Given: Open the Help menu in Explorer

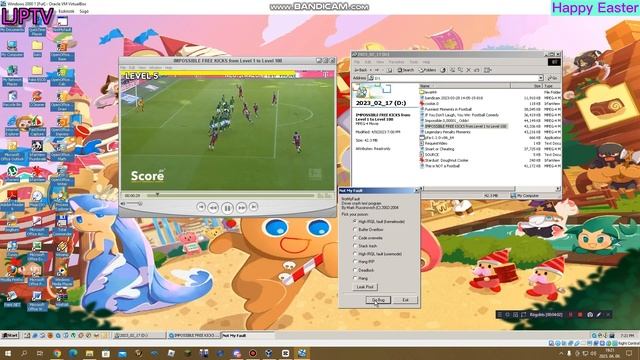Looking at the screenshot, I should coord(426,62).
